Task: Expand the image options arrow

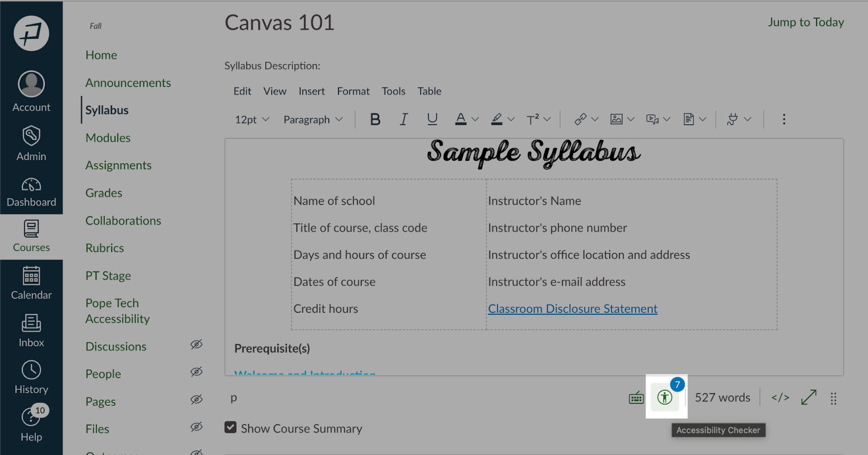Action: coord(630,119)
